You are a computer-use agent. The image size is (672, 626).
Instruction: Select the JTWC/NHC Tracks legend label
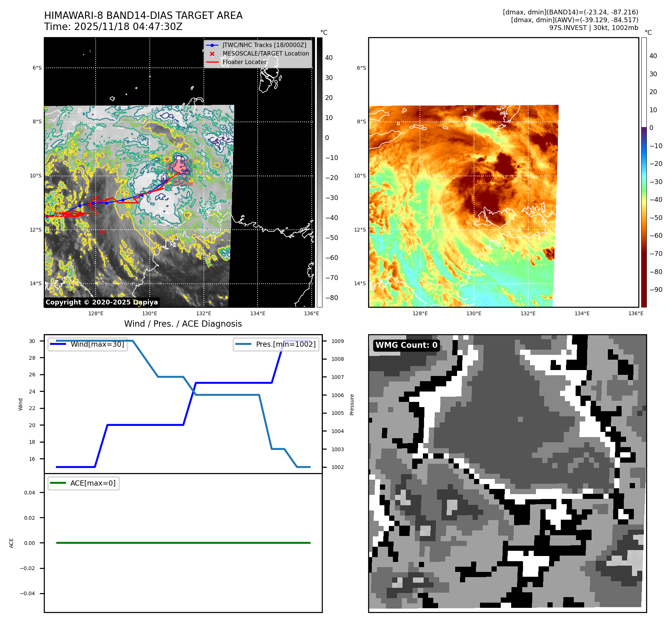pos(264,45)
